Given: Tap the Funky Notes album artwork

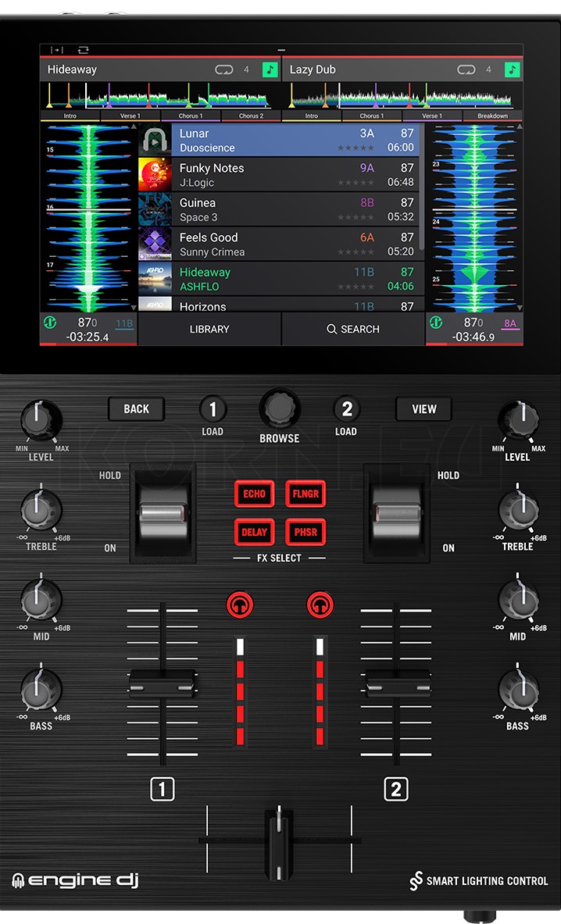Looking at the screenshot, I should (x=155, y=174).
